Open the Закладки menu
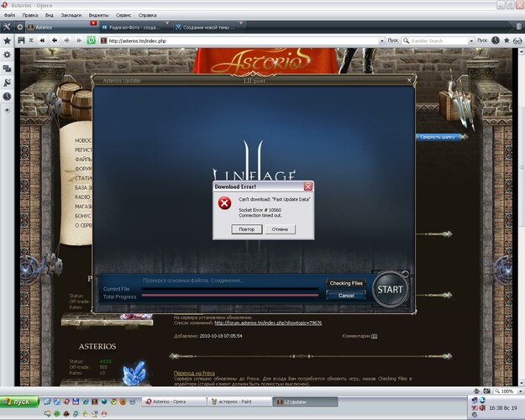Viewport: 525px width, 420px height. (71, 15)
